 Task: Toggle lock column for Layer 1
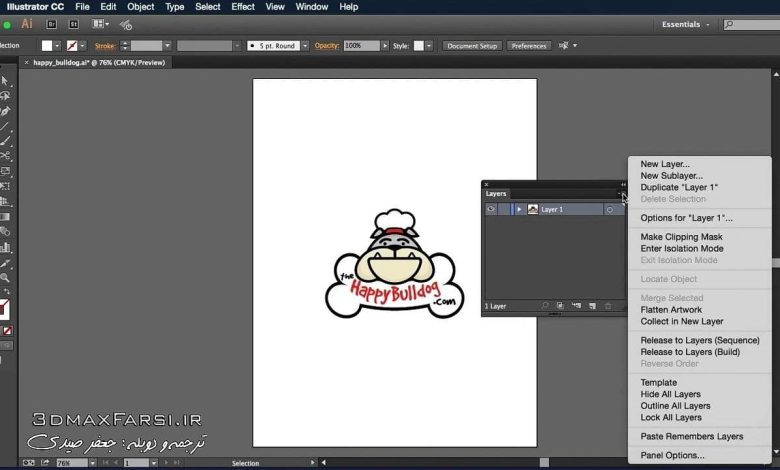tap(503, 209)
